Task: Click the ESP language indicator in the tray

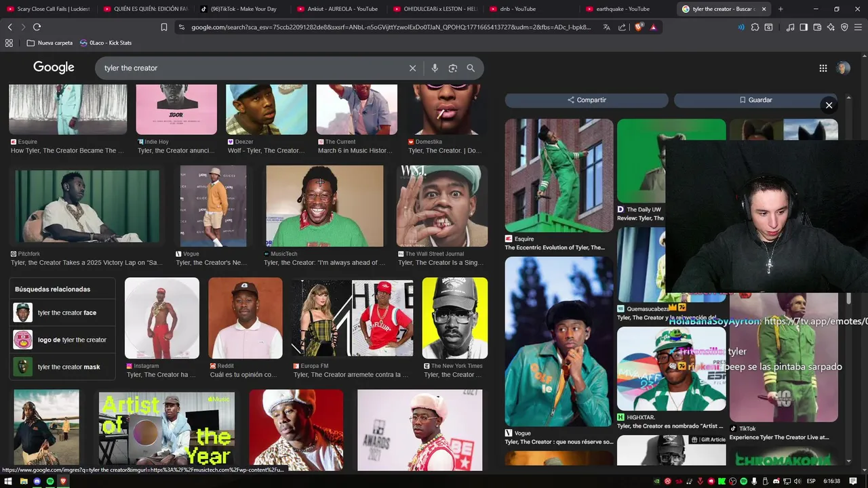Action: click(811, 481)
